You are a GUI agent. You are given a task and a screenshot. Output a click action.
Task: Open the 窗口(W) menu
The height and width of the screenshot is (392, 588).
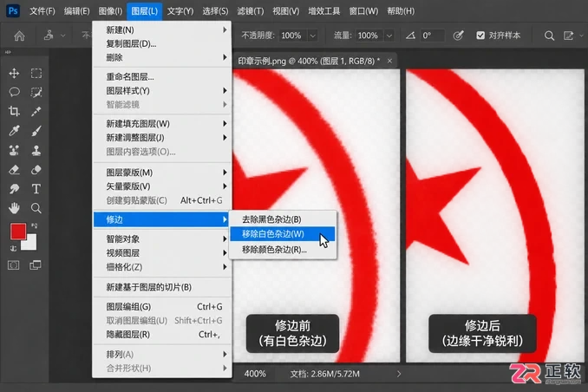[363, 11]
